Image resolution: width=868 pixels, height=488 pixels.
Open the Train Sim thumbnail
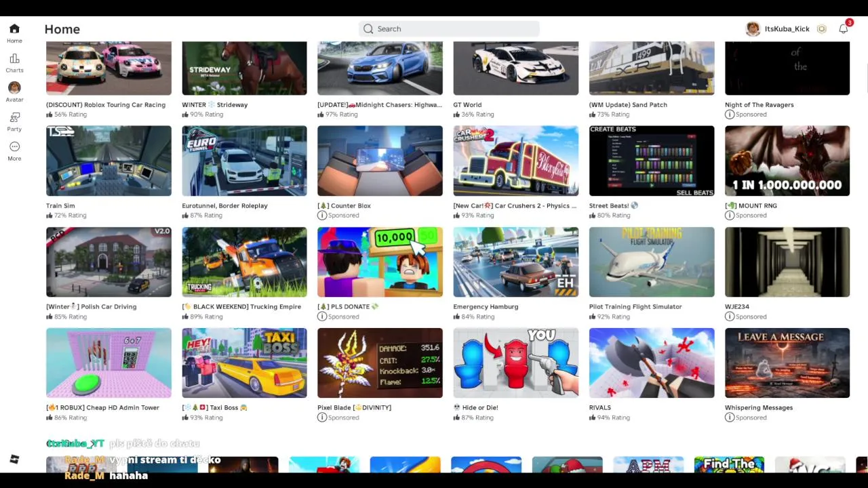point(108,161)
